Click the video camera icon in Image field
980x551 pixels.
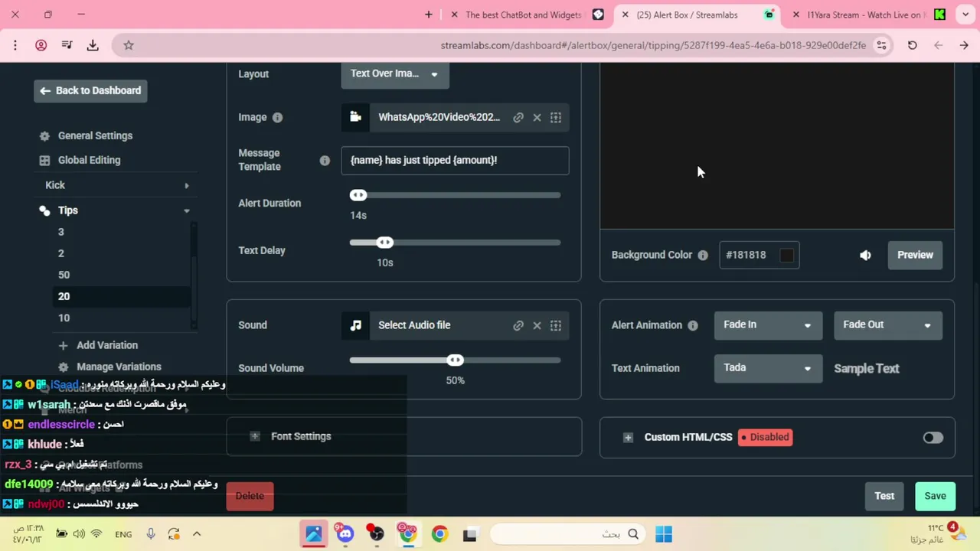pos(355,117)
